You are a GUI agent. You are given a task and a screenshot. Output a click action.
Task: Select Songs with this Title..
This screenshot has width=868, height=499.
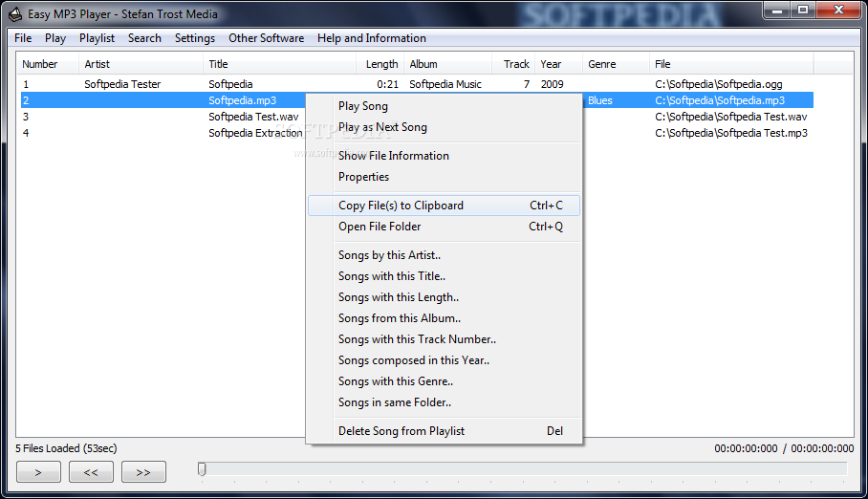444,276
